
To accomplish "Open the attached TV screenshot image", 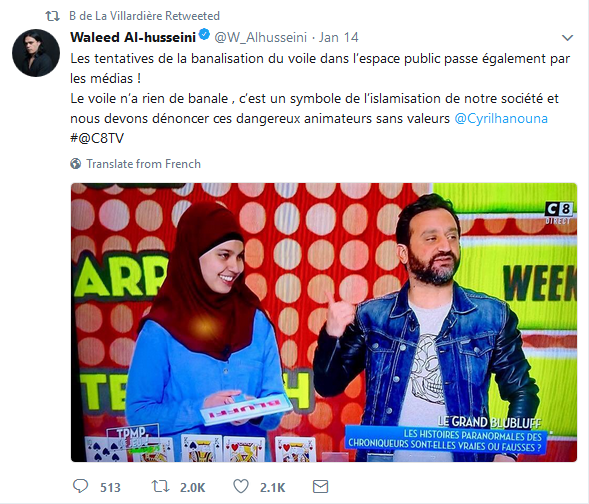I will [324, 322].
